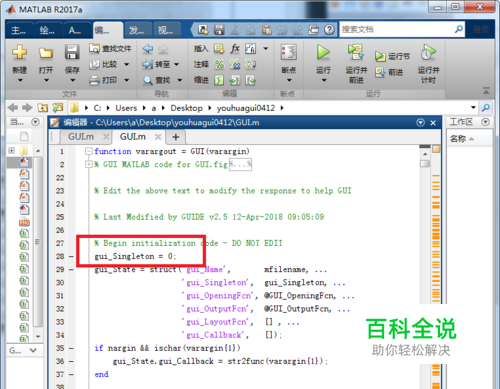Click Desktop in the address path
This screenshot has width=500, height=389.
186,108
